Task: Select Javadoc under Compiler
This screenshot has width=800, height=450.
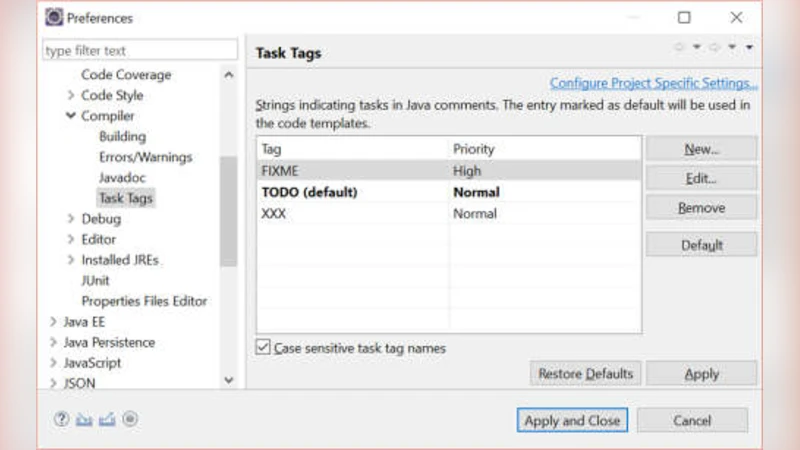Action: coord(122,177)
